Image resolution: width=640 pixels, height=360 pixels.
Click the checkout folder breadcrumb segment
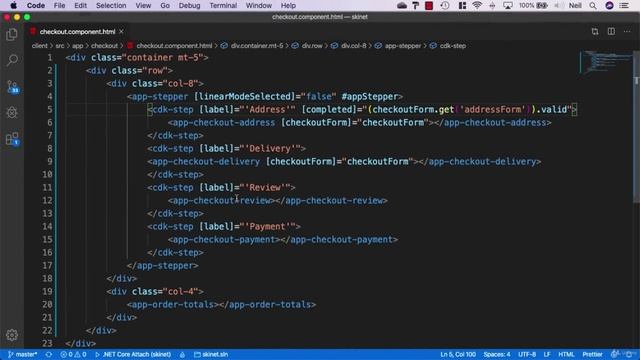coord(104,46)
